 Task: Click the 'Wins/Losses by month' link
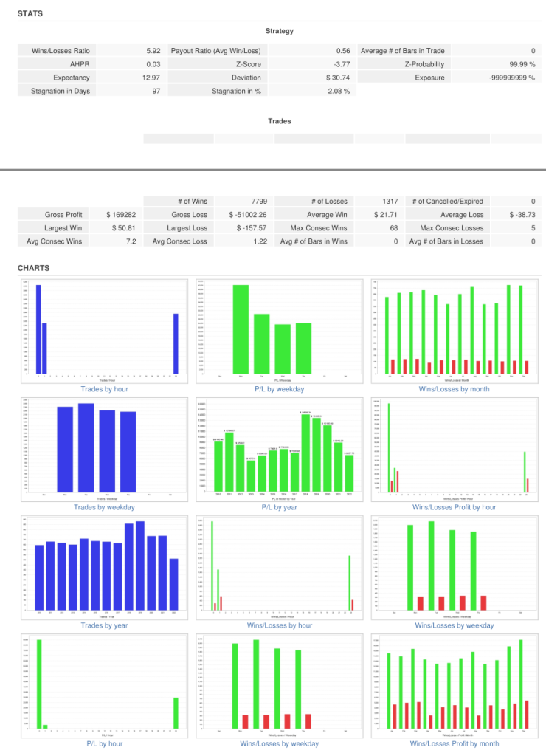point(454,389)
